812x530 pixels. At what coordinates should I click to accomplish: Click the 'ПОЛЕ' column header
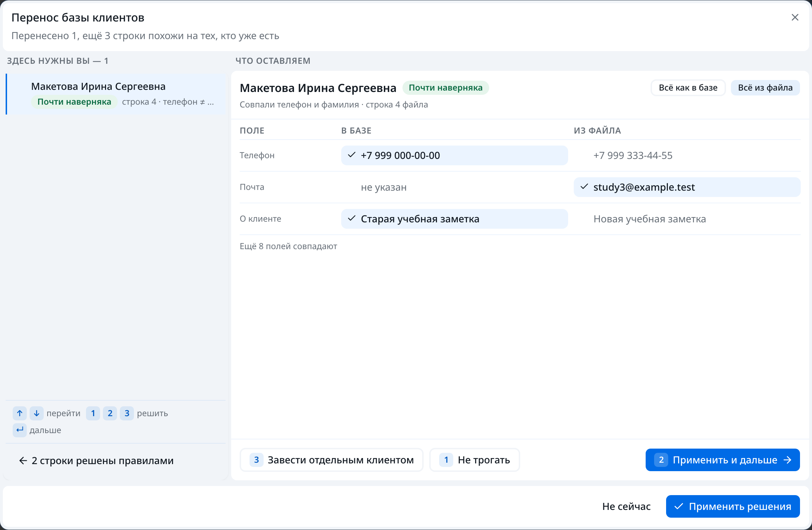(x=252, y=131)
